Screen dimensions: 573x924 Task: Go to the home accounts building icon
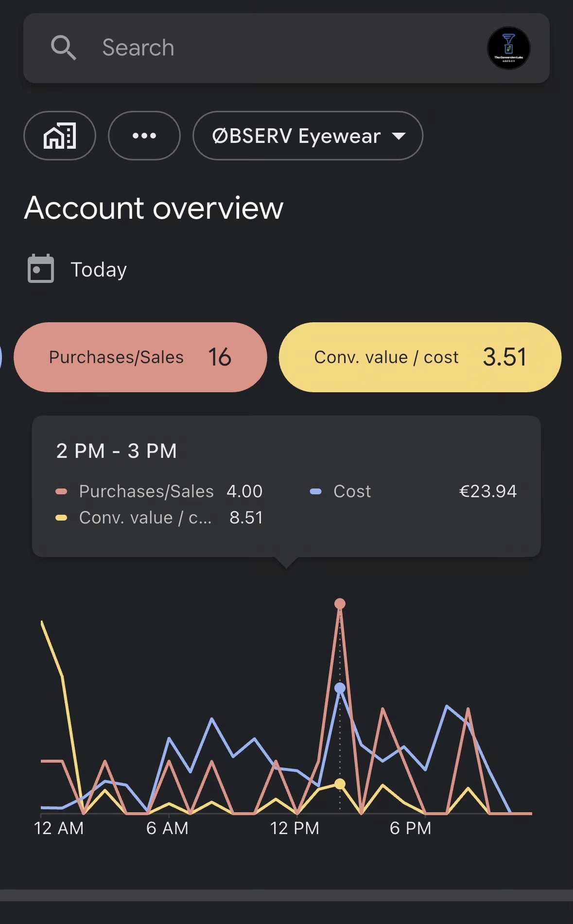point(60,136)
